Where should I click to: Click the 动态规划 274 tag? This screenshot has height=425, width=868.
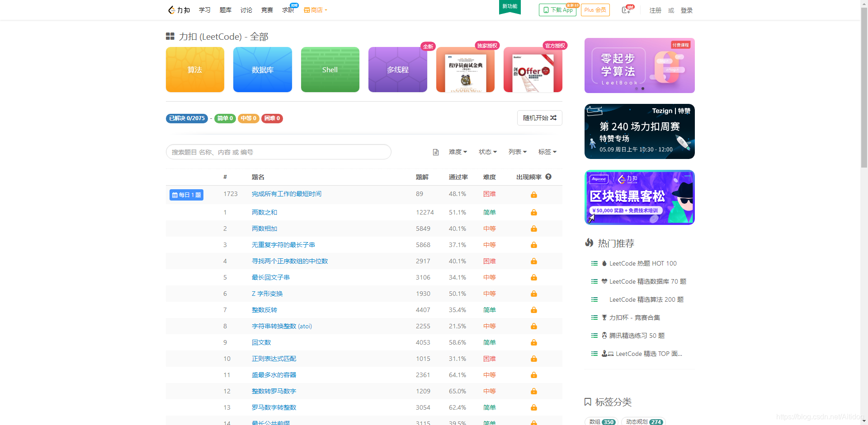point(643,421)
